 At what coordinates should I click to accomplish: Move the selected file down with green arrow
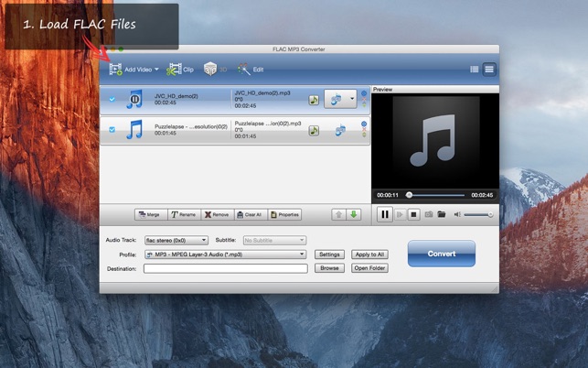click(x=354, y=214)
